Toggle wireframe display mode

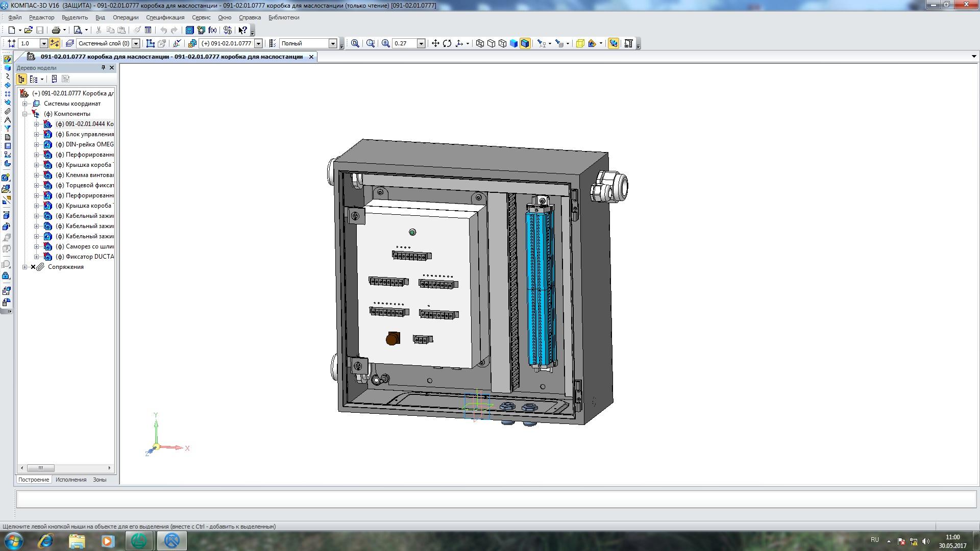coord(480,43)
